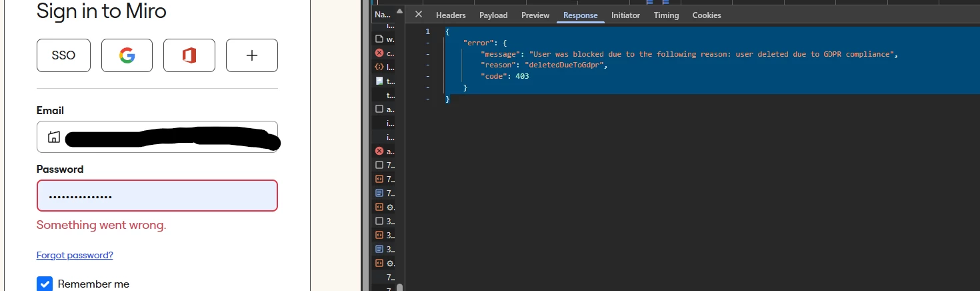
Task: Show more sign-in options with the plus button
Action: (x=252, y=55)
